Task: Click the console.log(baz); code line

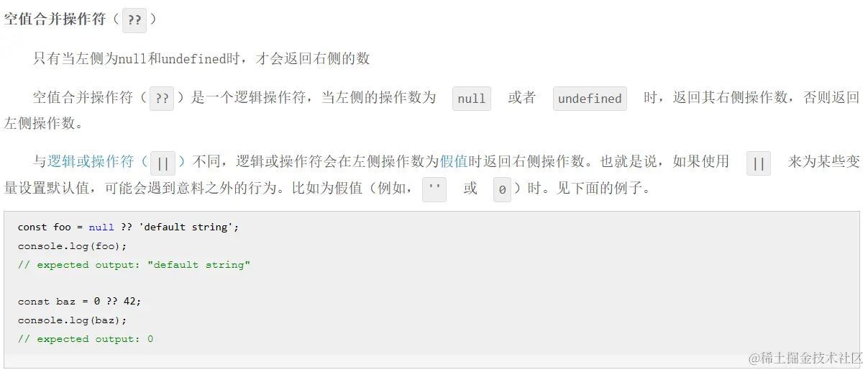Action: point(72,320)
